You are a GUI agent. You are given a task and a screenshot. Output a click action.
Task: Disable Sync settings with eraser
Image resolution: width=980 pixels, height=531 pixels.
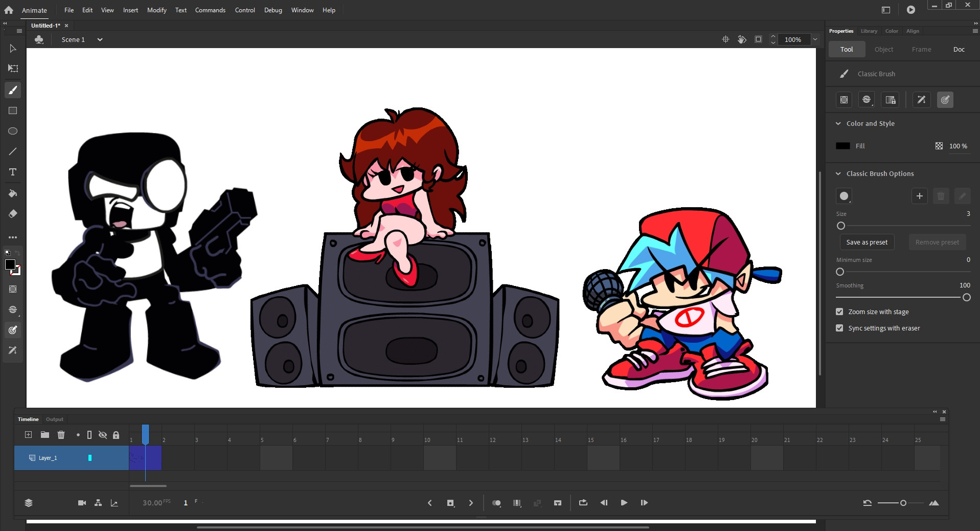point(839,328)
